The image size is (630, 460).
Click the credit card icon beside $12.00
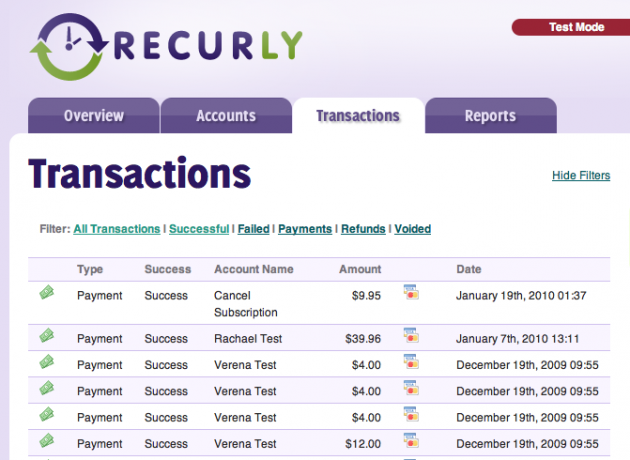[x=411, y=441]
